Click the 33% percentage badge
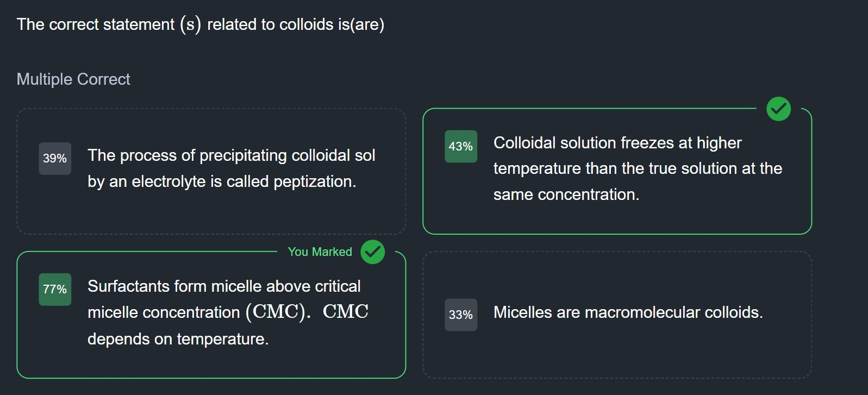 460,315
